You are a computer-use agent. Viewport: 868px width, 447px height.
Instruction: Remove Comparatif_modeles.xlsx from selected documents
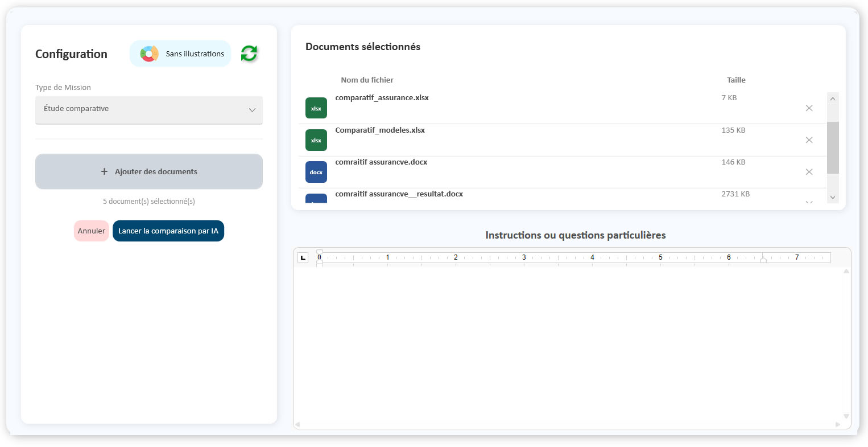(x=809, y=140)
